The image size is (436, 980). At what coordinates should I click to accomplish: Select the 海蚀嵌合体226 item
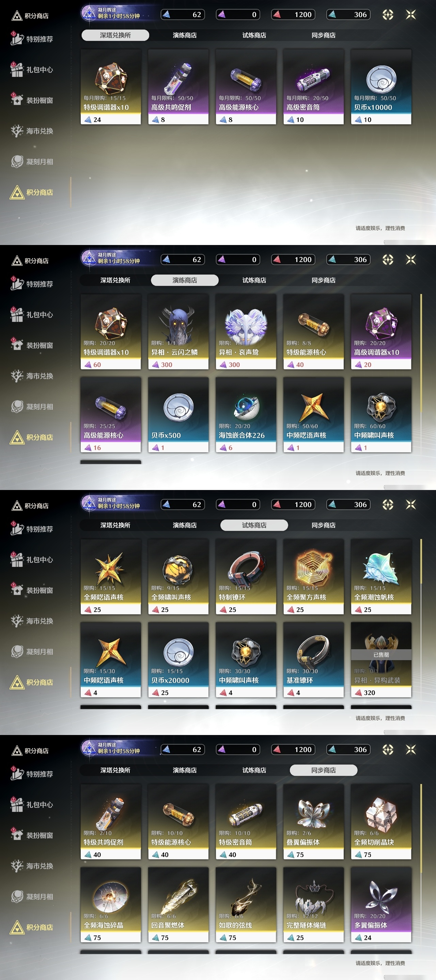point(246,415)
